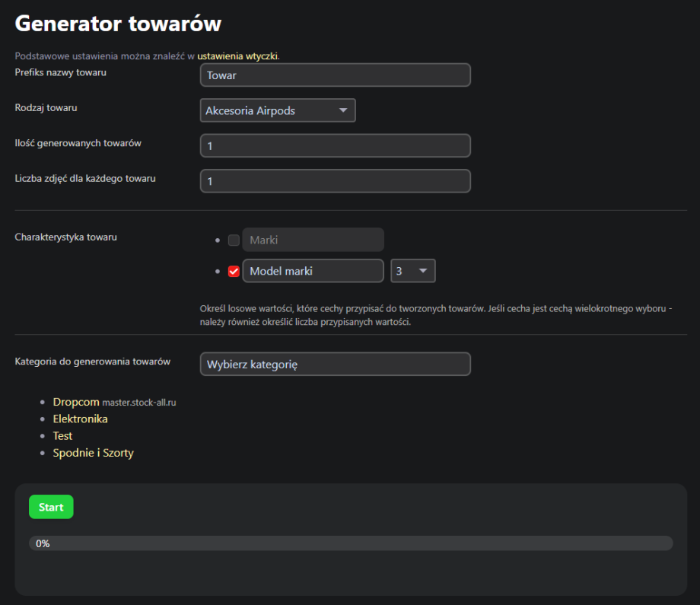700x605 pixels.
Task: Open the dropdown showing value 3
Action: coord(412,271)
